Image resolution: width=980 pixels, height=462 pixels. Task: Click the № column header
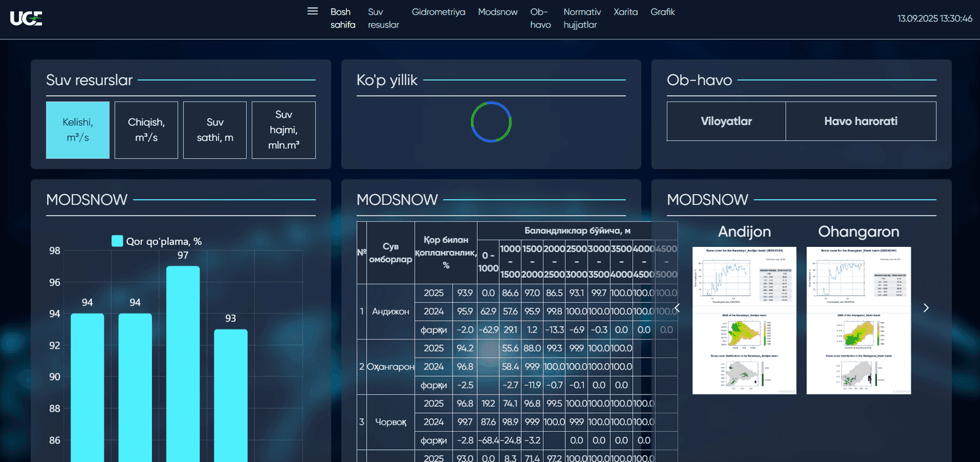(x=361, y=253)
